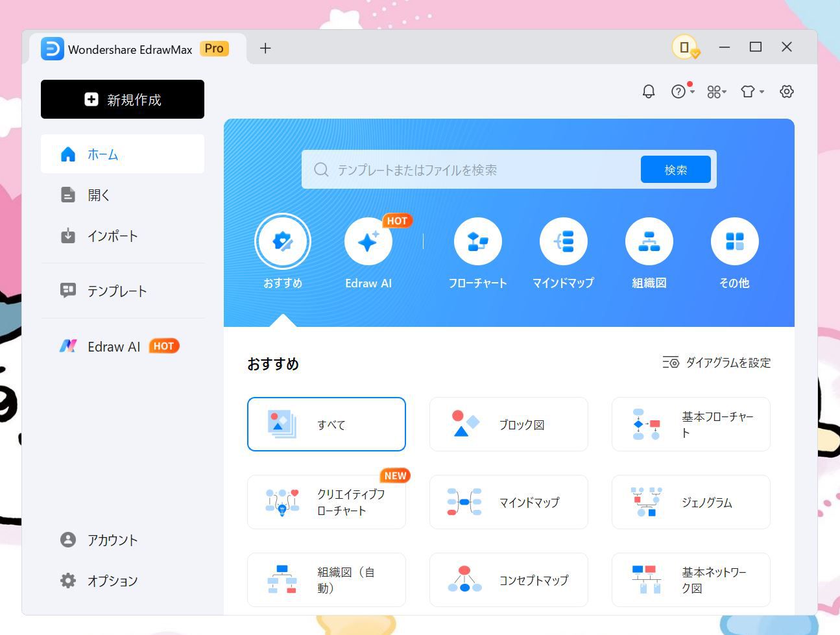Open the クリエイティブフローチャート card
This screenshot has width=840, height=635.
326,502
